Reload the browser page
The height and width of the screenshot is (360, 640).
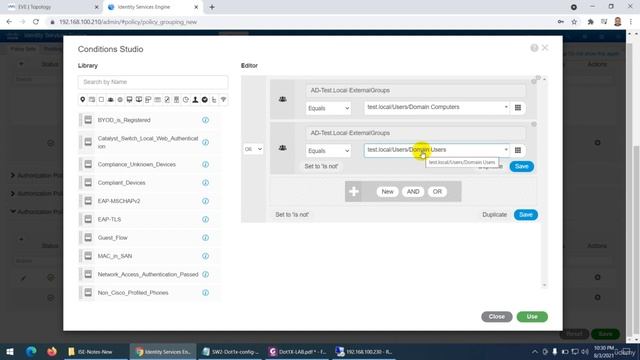(36, 22)
